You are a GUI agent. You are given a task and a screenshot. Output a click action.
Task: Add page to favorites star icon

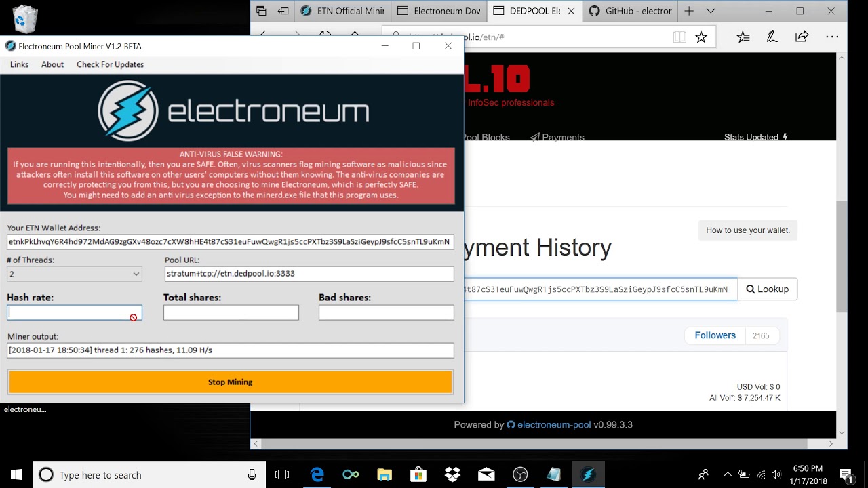(701, 37)
